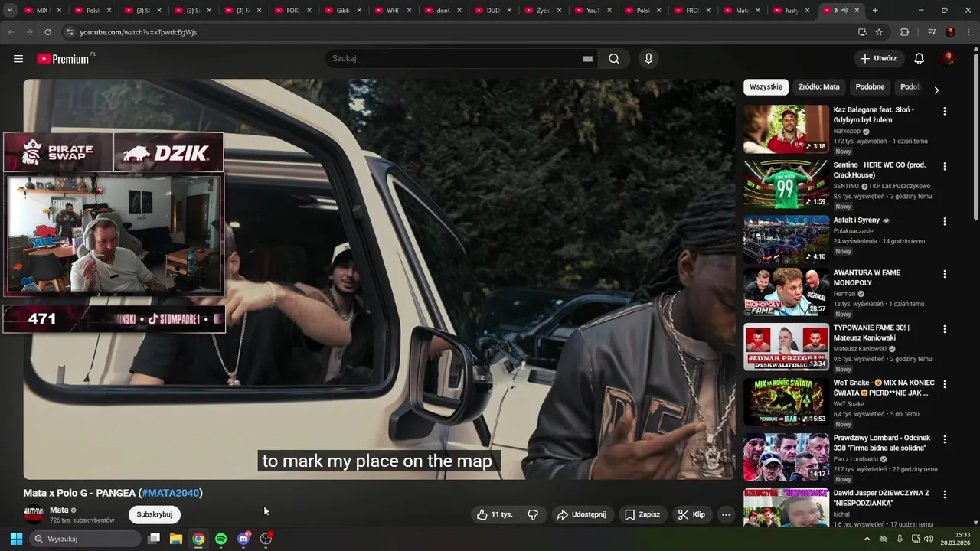Screen dimensions: 980x551
Task: Show more filter chips arrow
Action: pos(936,90)
